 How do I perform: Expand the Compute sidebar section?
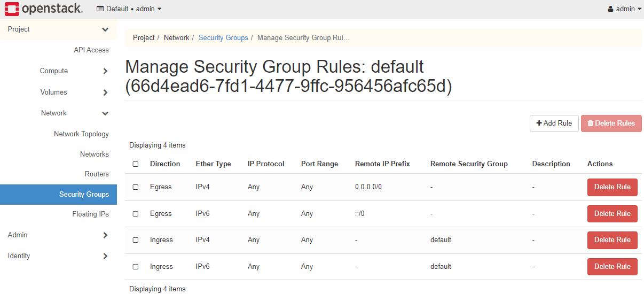[105, 71]
